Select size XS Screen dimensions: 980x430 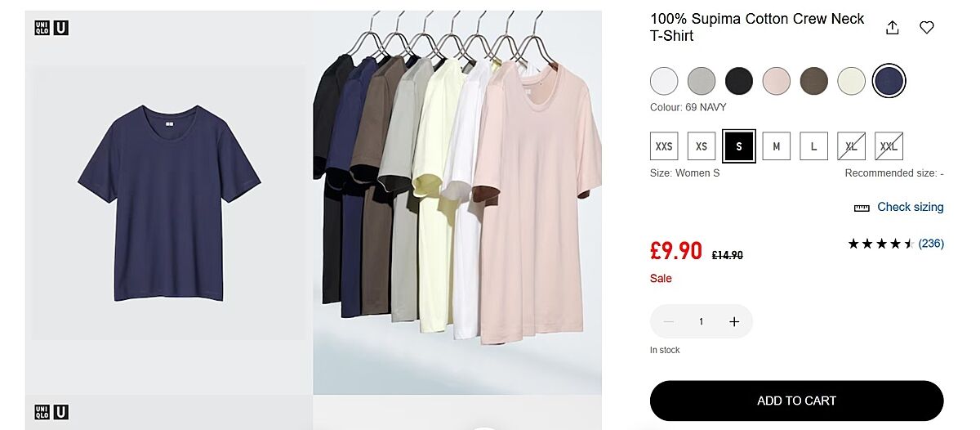pos(702,146)
